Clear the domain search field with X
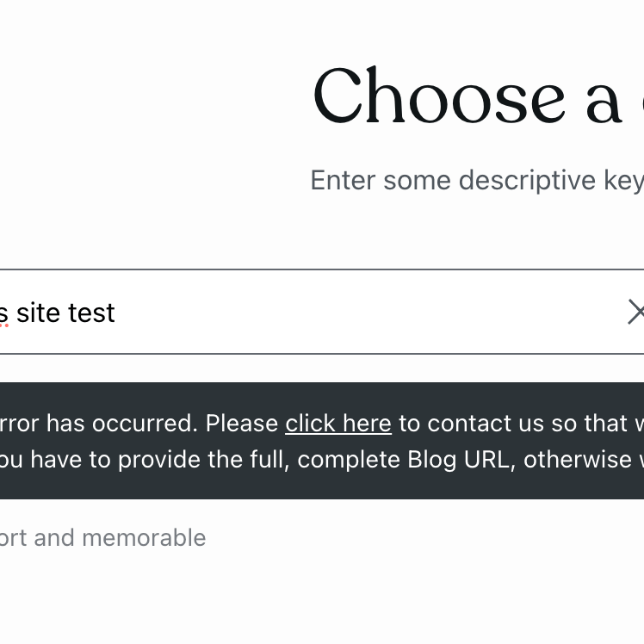Screen dimensions: 644x644 pyautogui.click(x=635, y=312)
